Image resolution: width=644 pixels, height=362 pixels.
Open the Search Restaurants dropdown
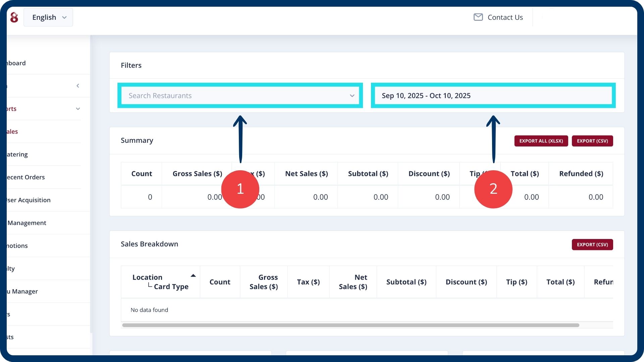click(x=240, y=96)
